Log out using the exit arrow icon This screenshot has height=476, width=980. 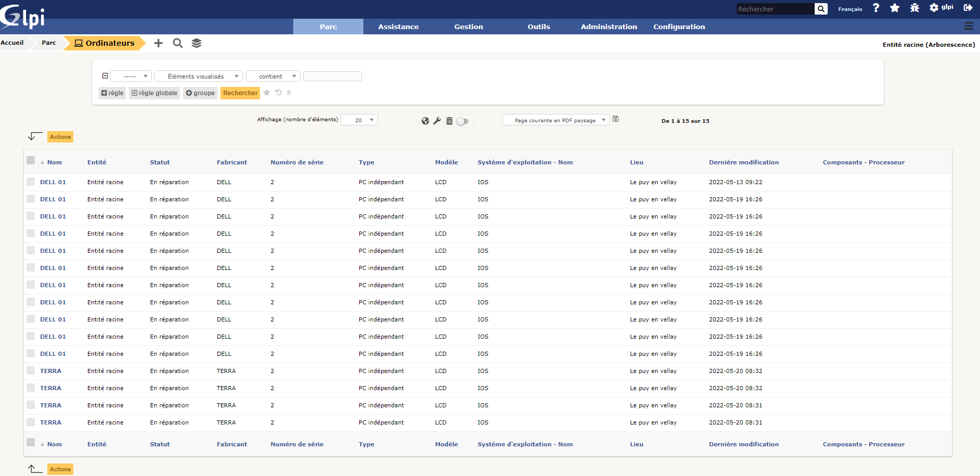(968, 8)
